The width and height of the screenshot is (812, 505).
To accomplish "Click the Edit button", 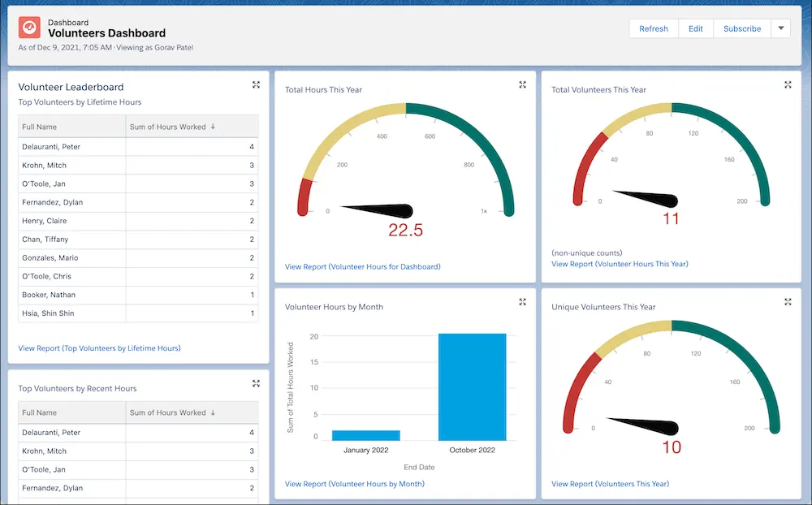I will tap(696, 28).
